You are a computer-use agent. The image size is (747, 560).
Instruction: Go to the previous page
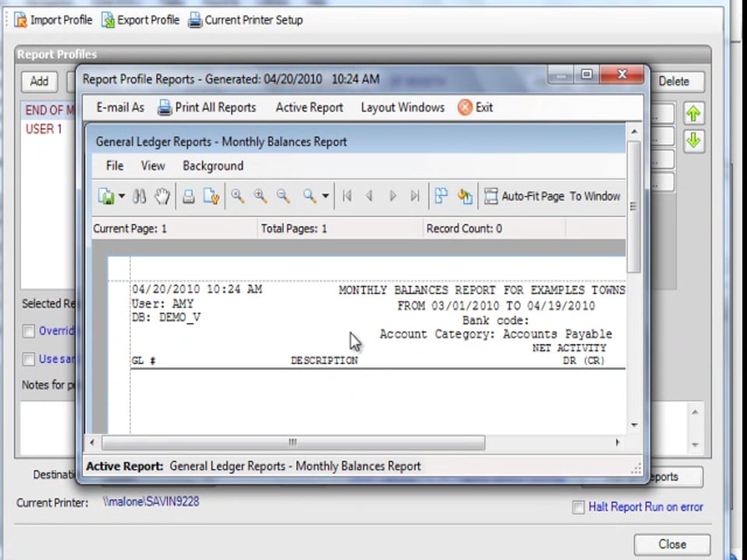[x=369, y=196]
